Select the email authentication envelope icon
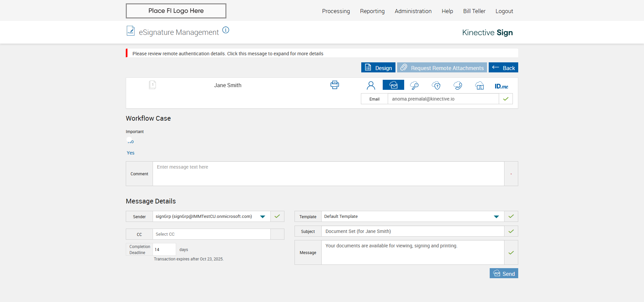 (393, 85)
